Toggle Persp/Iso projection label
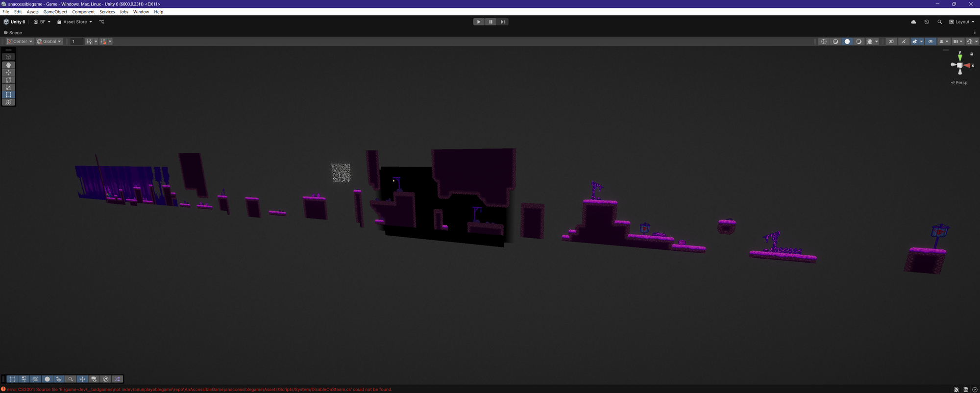 click(959, 83)
